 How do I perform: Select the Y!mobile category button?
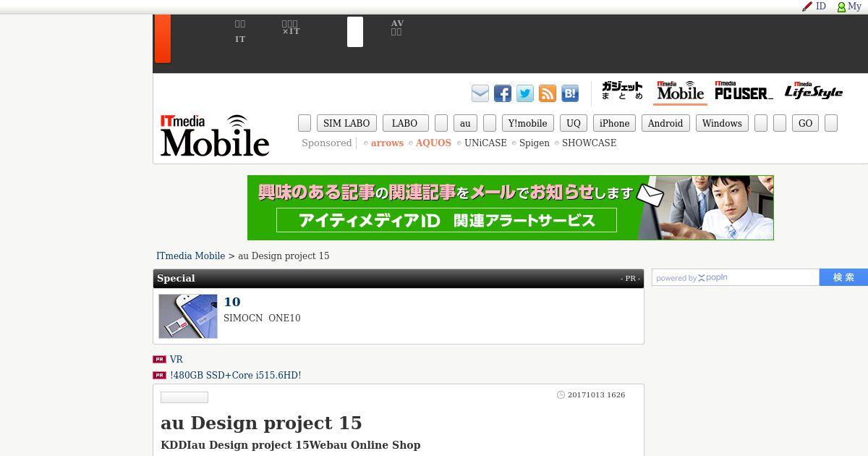[528, 123]
